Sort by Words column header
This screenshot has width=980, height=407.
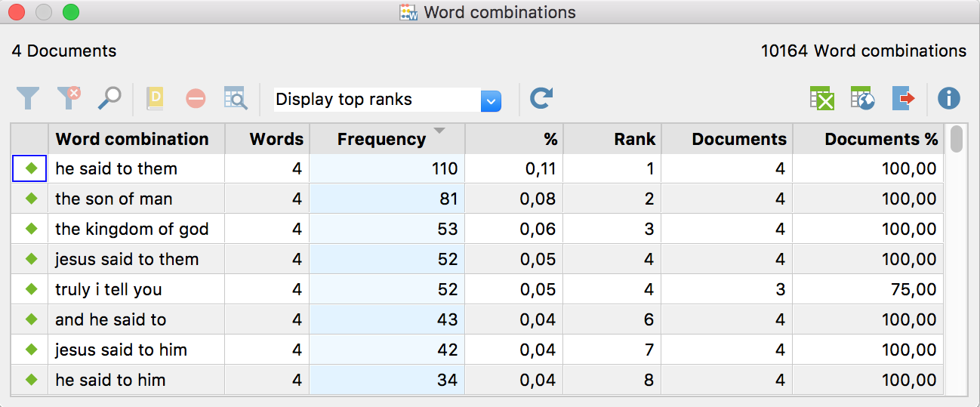[x=267, y=139]
